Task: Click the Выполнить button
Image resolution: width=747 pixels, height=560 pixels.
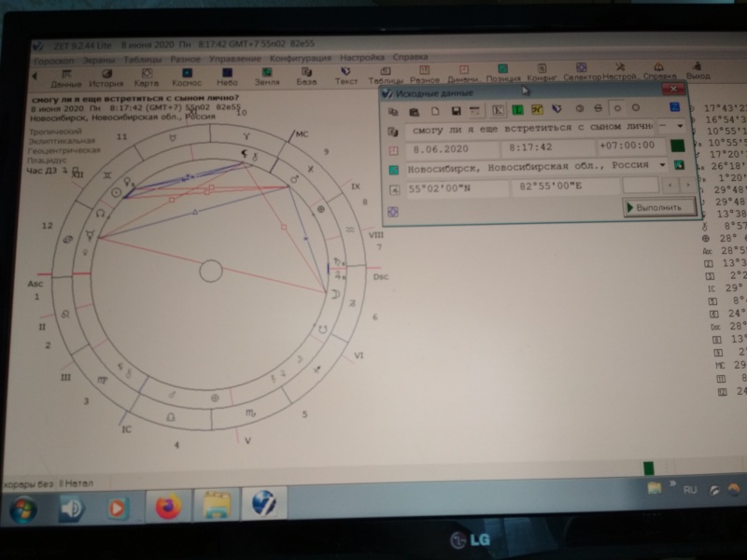Action: point(659,207)
